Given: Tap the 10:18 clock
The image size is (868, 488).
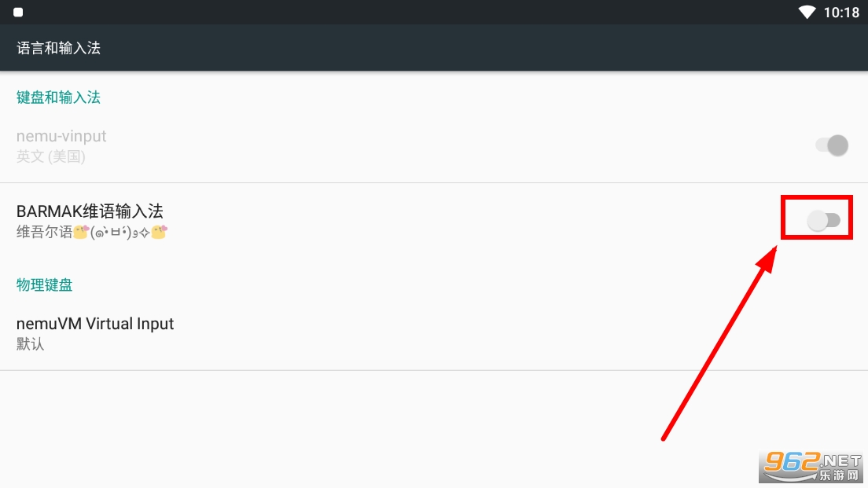Looking at the screenshot, I should pos(841,13).
